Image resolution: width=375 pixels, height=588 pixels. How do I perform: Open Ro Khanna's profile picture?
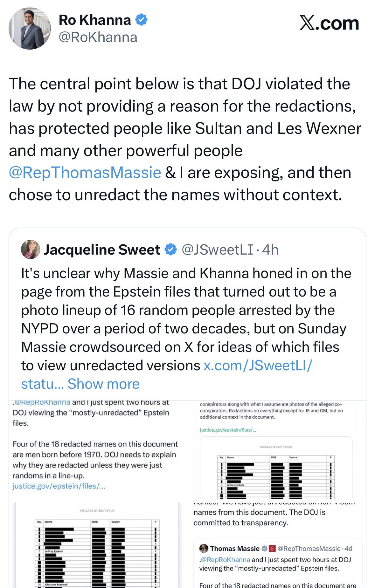[x=30, y=29]
